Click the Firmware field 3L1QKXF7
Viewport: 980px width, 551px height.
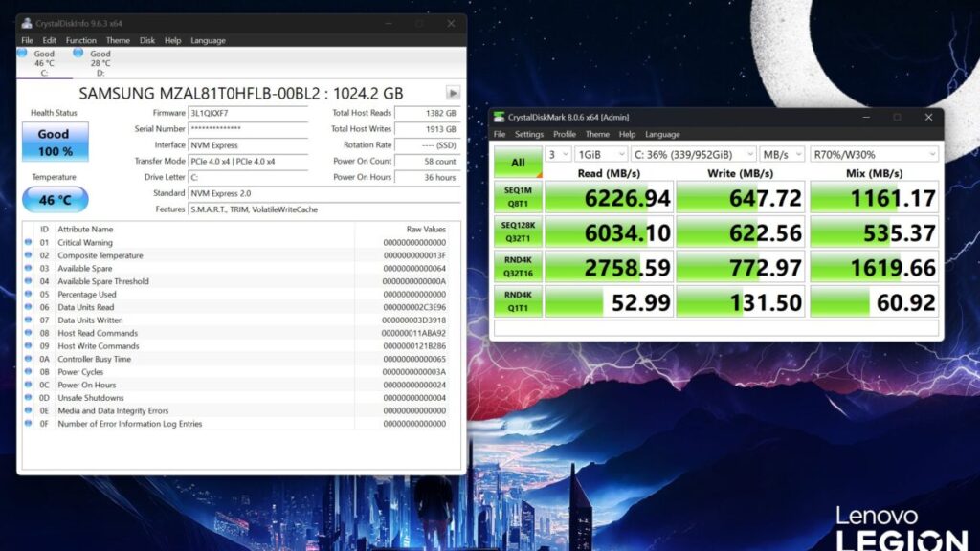[248, 113]
